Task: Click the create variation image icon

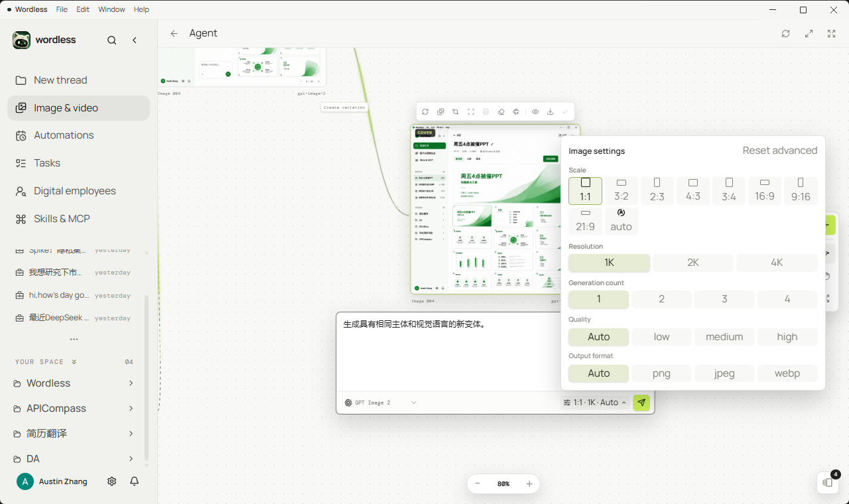Action: click(x=440, y=112)
